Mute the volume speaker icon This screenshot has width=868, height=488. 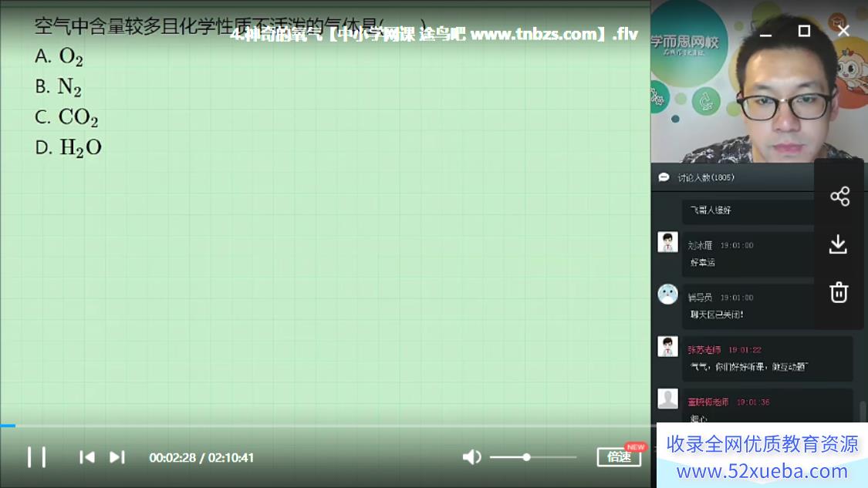[471, 457]
